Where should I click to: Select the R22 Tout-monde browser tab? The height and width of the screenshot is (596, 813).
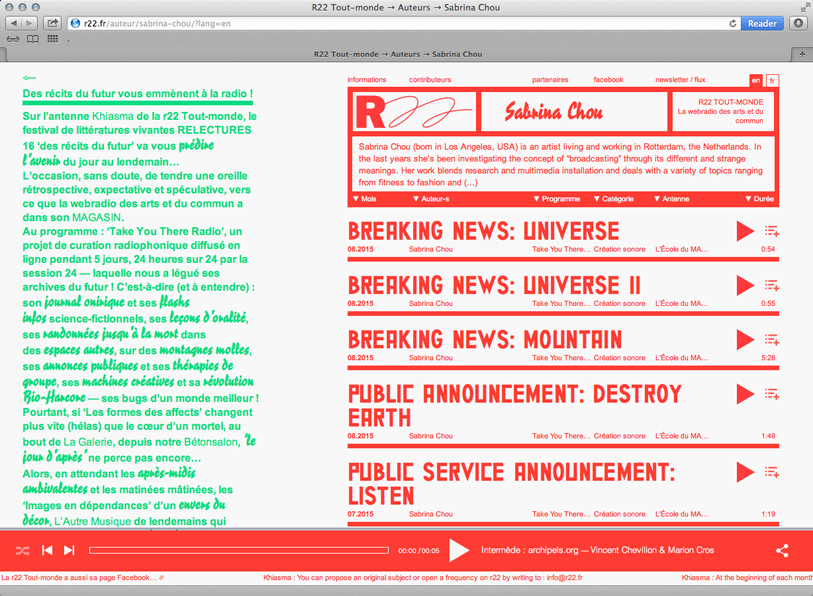tap(398, 54)
